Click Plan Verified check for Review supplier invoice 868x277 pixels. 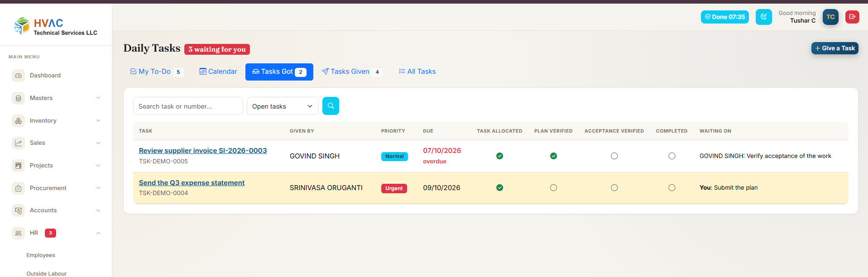click(x=553, y=156)
